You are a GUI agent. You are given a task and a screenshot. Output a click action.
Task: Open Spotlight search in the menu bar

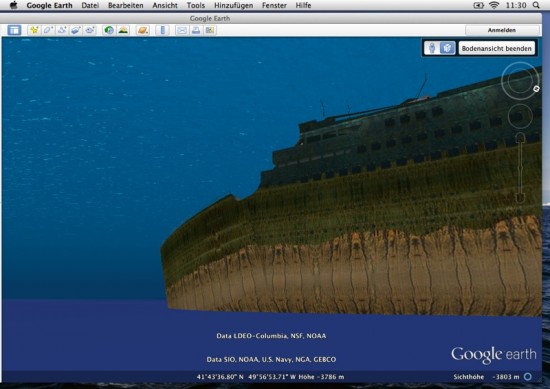[x=536, y=5]
